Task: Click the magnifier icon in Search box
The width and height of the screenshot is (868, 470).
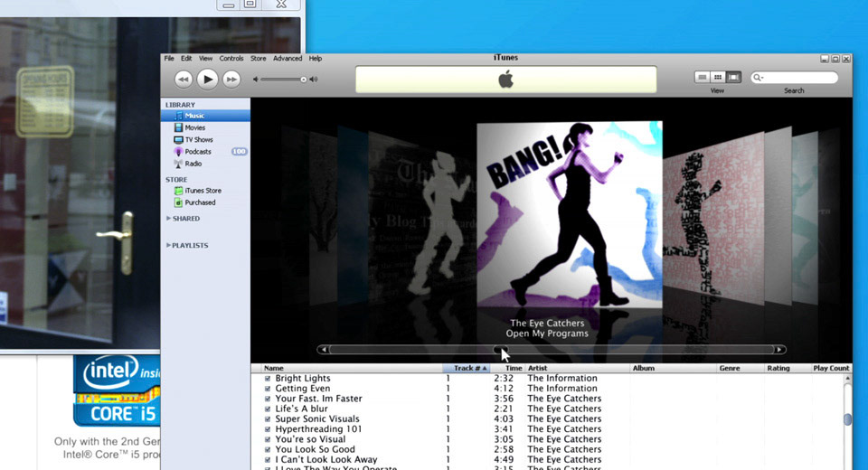Action: [758, 78]
